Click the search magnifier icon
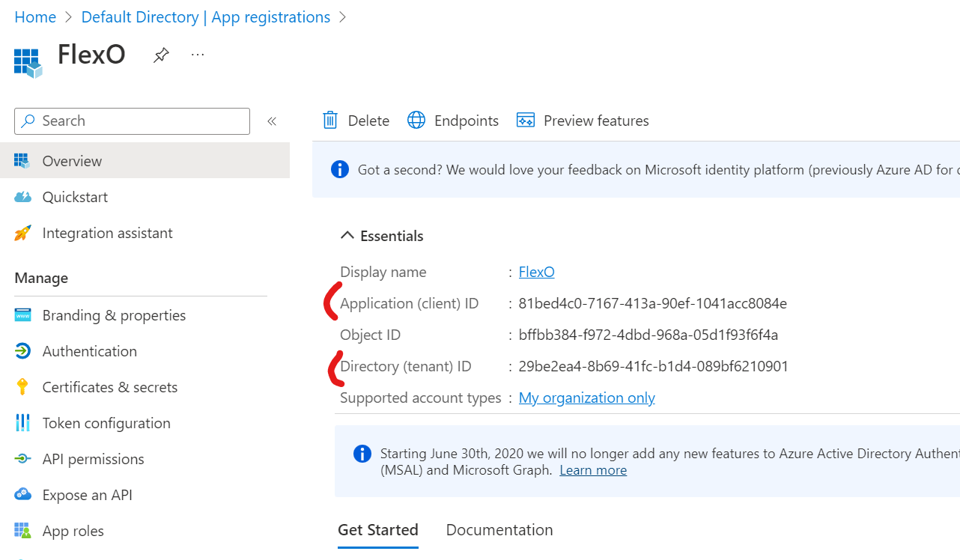The width and height of the screenshot is (960, 560). coord(28,121)
